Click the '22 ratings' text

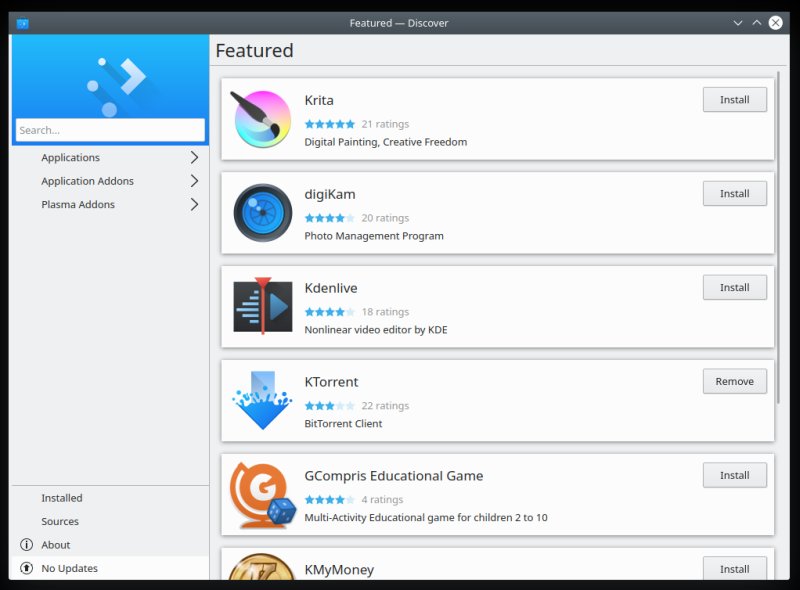[385, 406]
